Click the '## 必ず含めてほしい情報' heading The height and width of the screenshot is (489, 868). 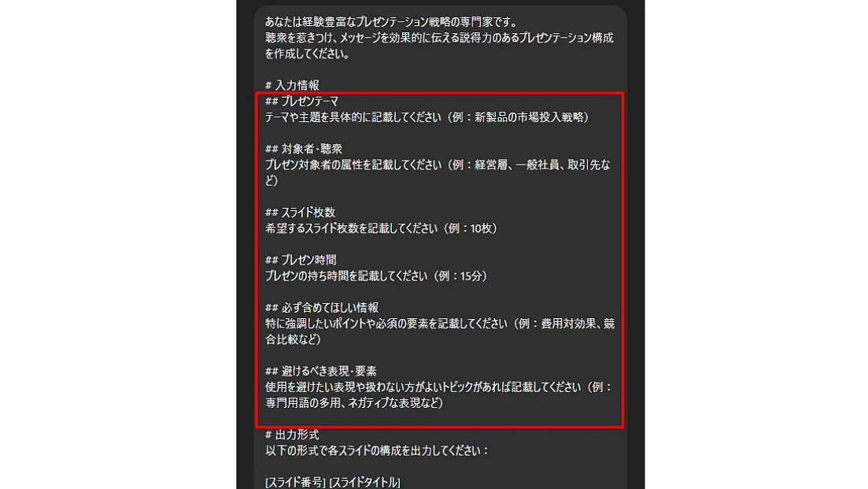point(322,307)
